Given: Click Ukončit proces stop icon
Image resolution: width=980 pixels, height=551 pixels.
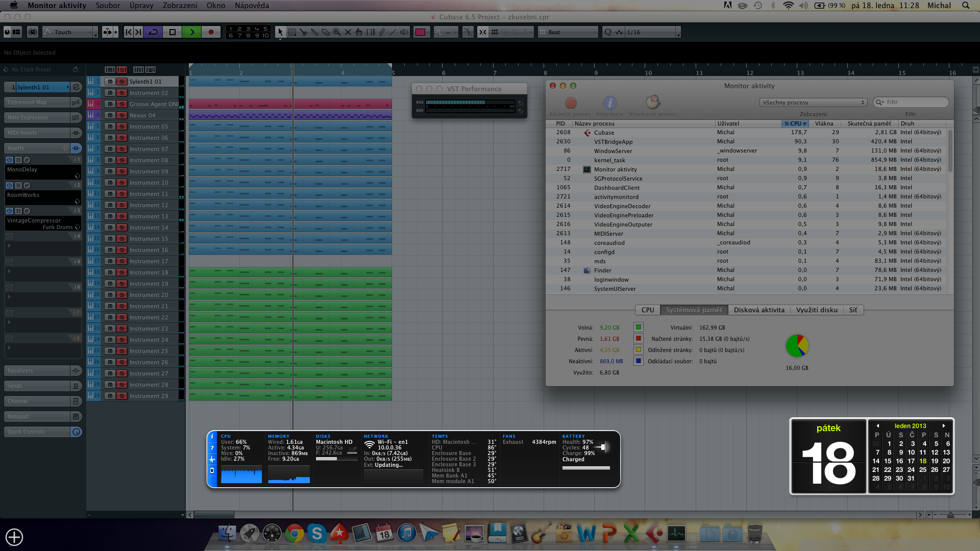Looking at the screenshot, I should click(571, 103).
